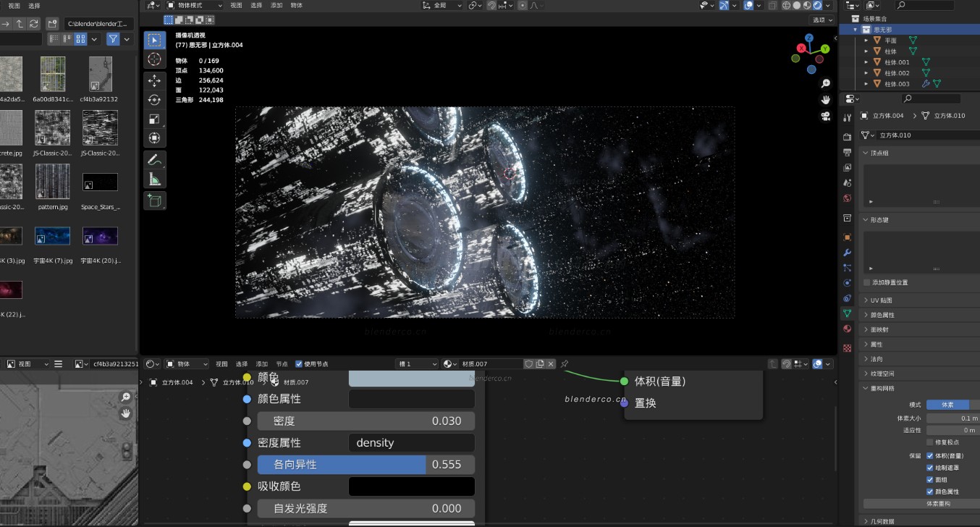Toggle 面组 checkbox

(930, 479)
